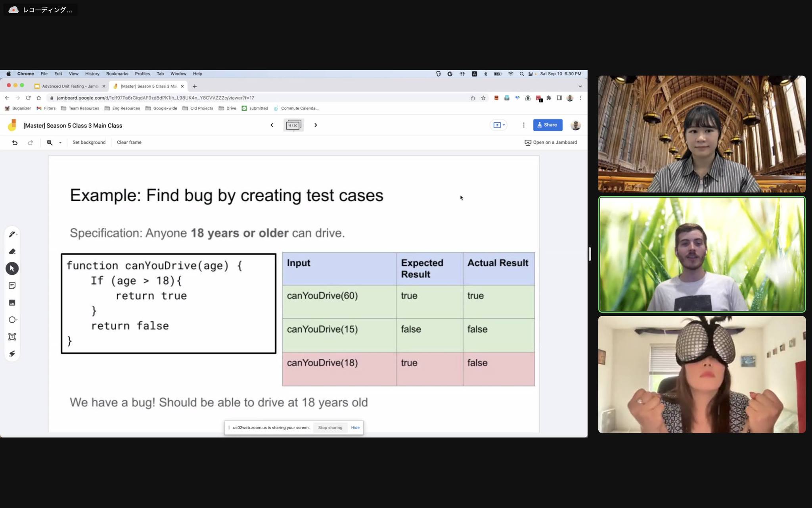Go to the next frame

click(x=316, y=125)
